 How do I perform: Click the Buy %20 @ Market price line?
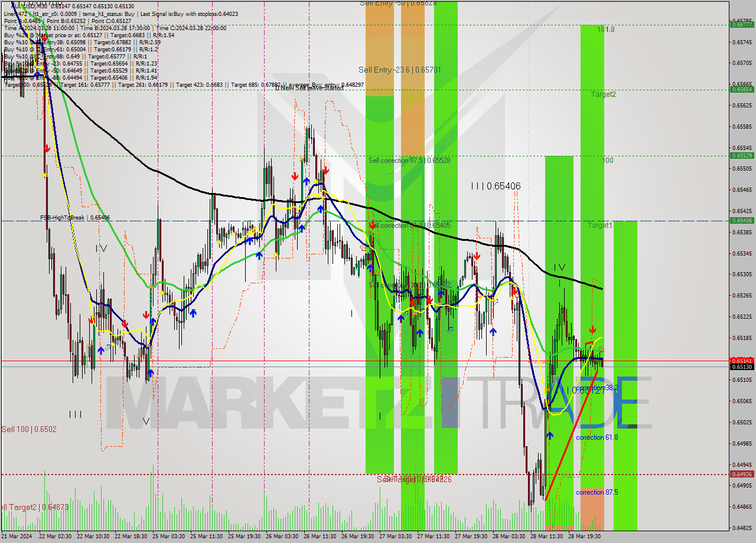[89, 35]
